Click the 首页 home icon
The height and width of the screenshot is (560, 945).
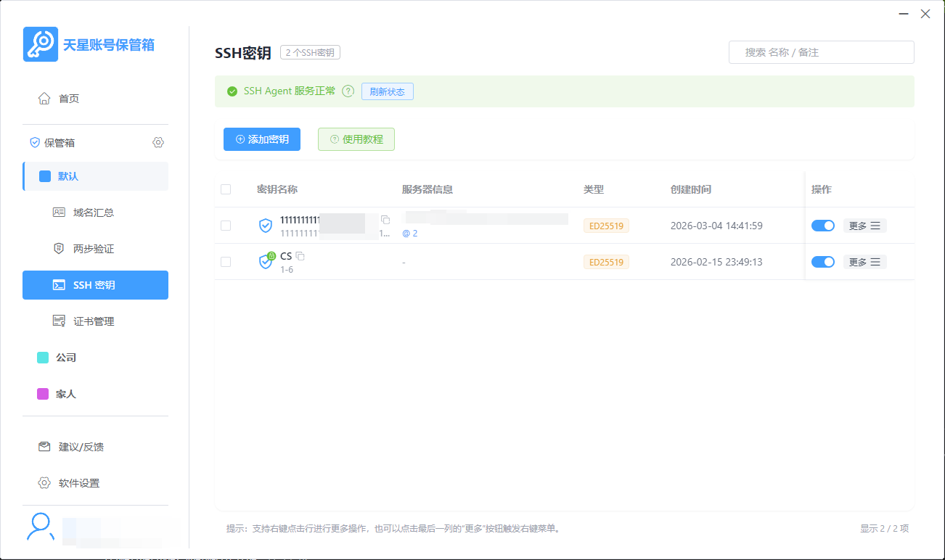[42, 98]
